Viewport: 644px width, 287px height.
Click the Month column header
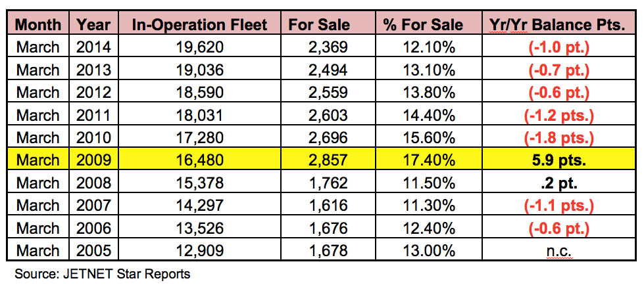(38, 26)
